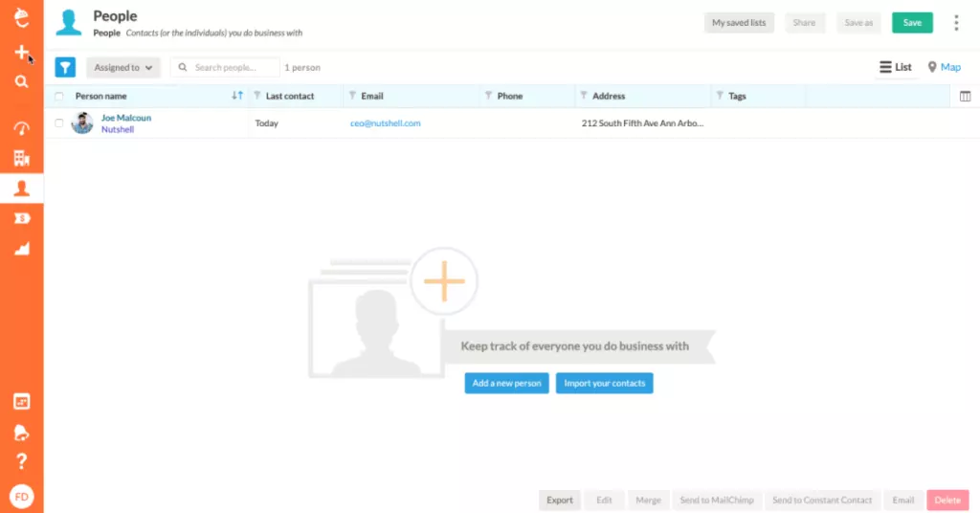Click the Last contact column header text

click(x=290, y=97)
